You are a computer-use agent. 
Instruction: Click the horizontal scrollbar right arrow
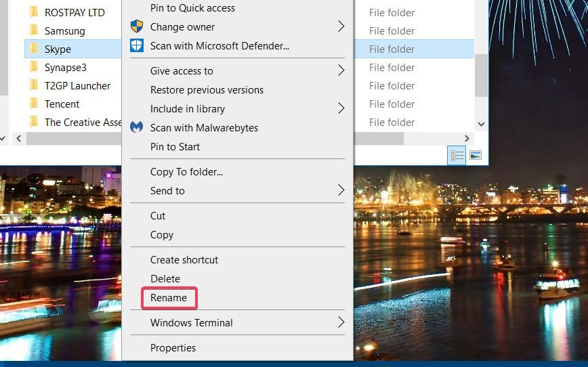click(x=467, y=138)
